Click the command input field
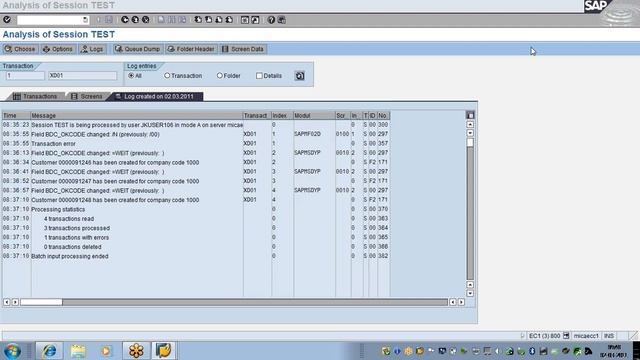 tap(49, 20)
